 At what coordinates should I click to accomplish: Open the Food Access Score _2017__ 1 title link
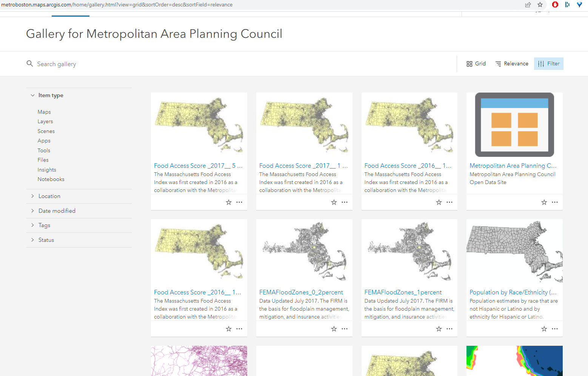303,166
